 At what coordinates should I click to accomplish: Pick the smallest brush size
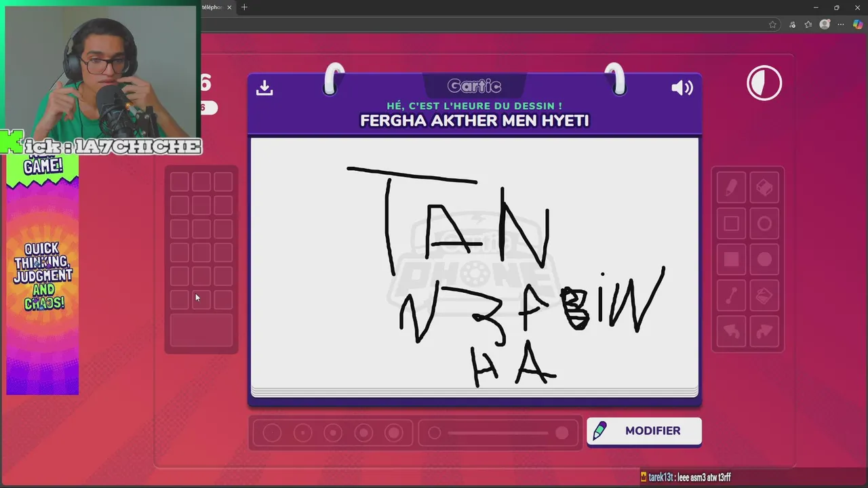point(272,433)
